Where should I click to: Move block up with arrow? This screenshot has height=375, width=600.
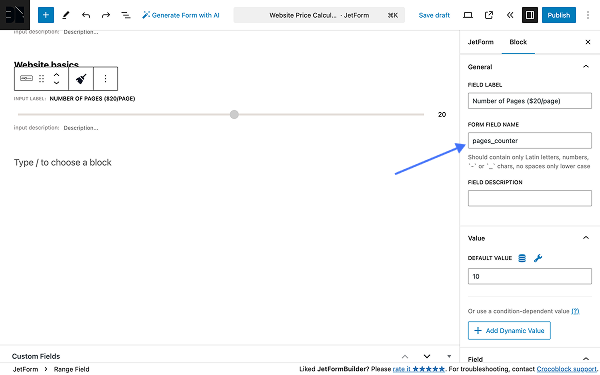click(x=56, y=75)
